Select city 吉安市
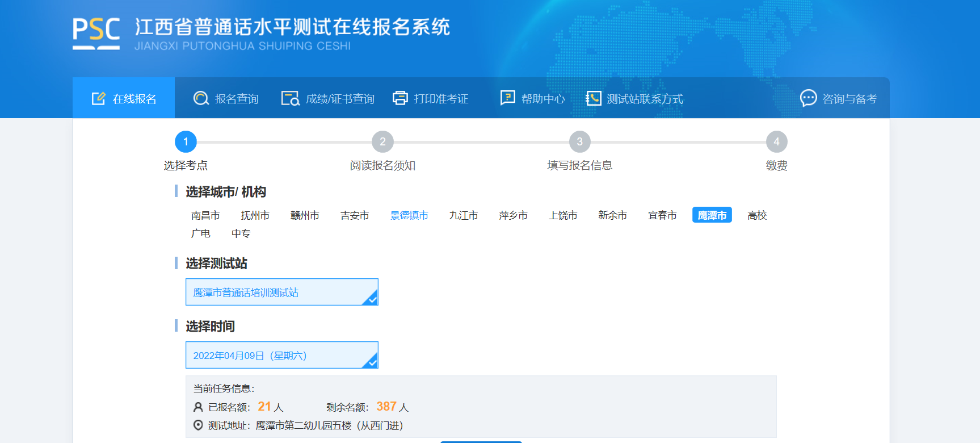 [355, 215]
